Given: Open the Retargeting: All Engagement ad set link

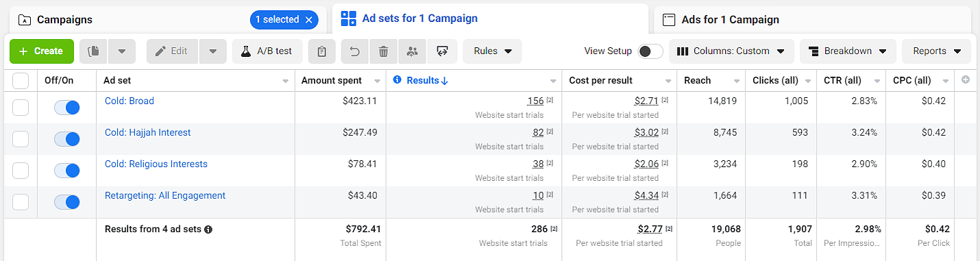Looking at the screenshot, I should click(x=165, y=195).
